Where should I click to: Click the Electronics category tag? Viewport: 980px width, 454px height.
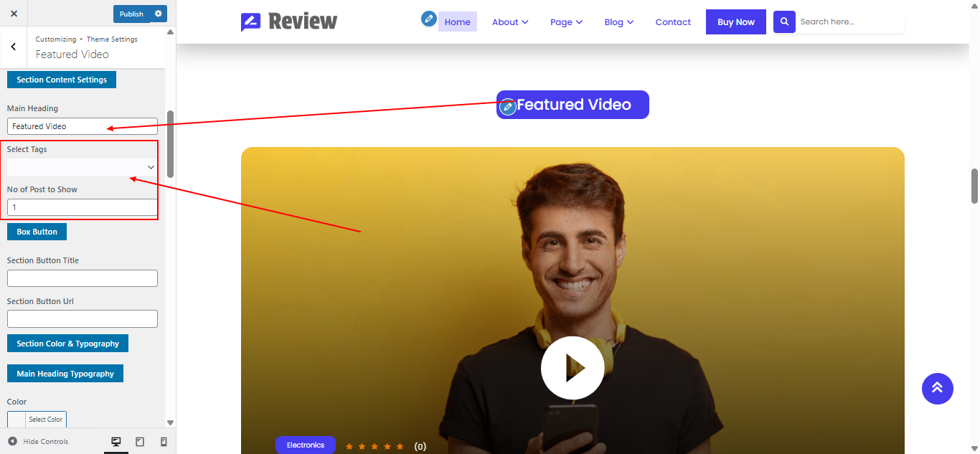coord(306,445)
